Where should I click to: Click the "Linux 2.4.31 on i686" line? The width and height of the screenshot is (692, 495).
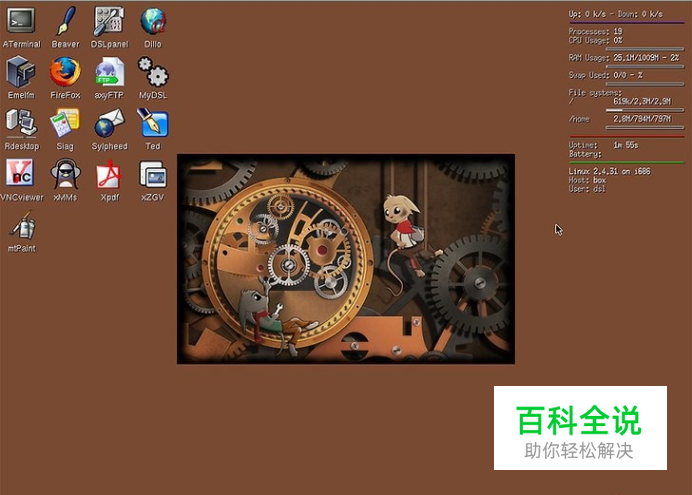609,171
